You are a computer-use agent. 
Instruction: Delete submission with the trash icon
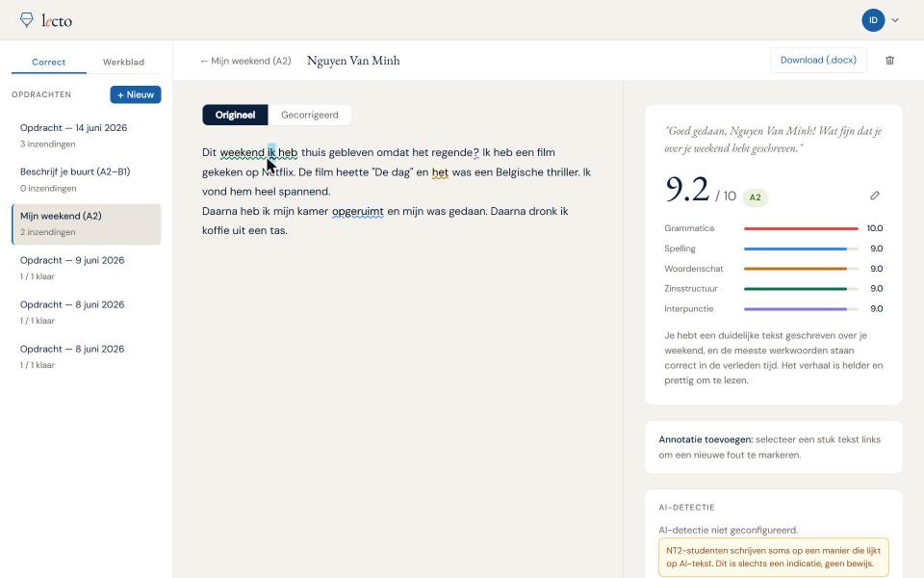(889, 60)
